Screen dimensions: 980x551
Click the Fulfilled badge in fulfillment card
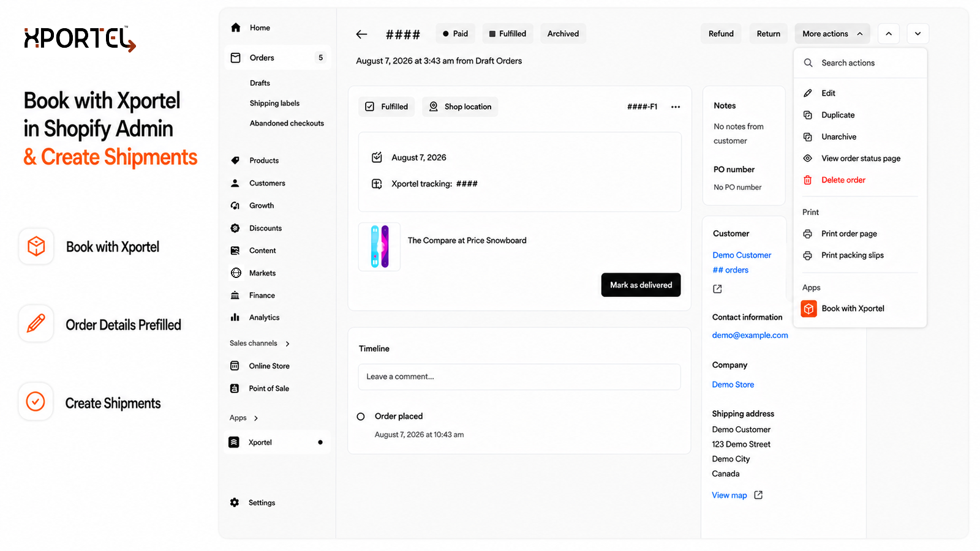386,107
